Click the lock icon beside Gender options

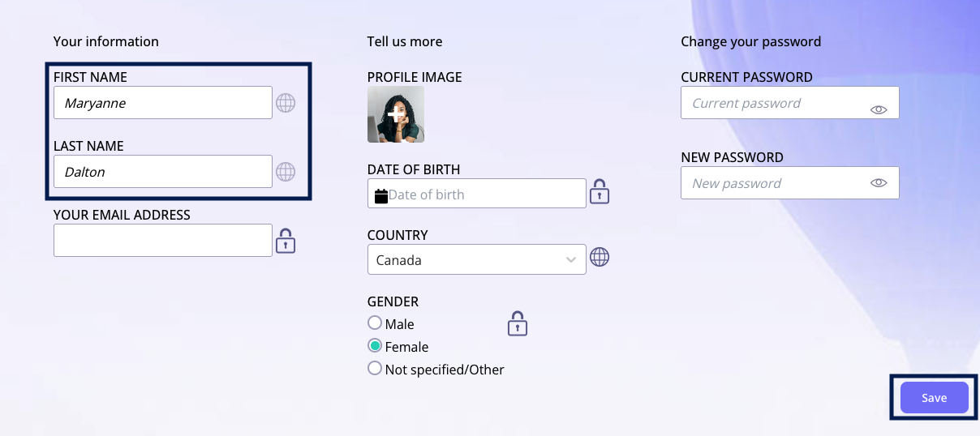tap(518, 323)
